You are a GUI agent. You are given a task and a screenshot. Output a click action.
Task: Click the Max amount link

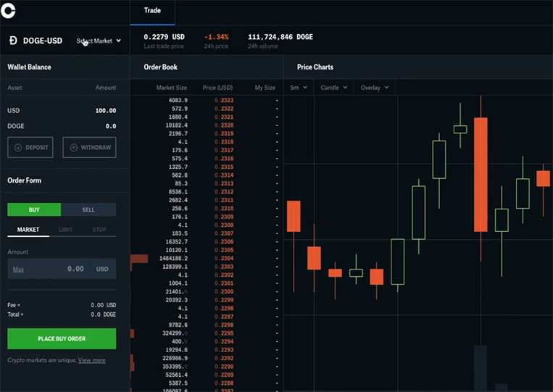click(x=18, y=270)
